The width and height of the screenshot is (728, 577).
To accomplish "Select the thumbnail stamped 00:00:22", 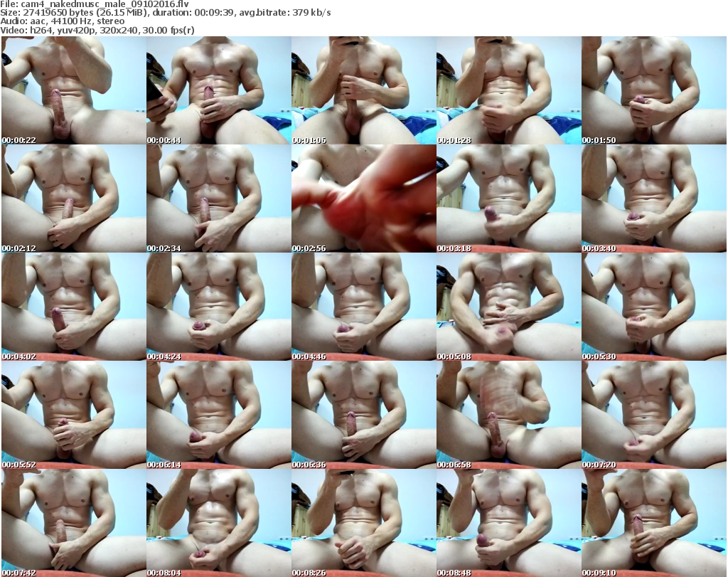I will point(74,90).
